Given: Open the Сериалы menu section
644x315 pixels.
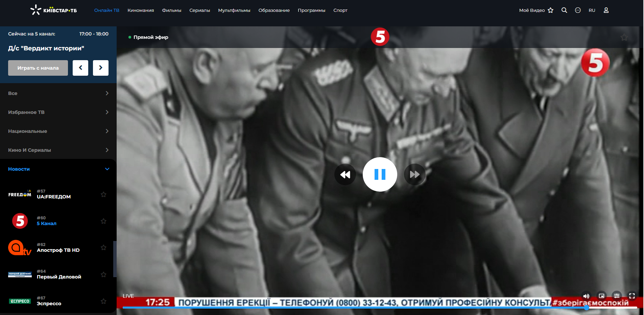Looking at the screenshot, I should click(199, 10).
